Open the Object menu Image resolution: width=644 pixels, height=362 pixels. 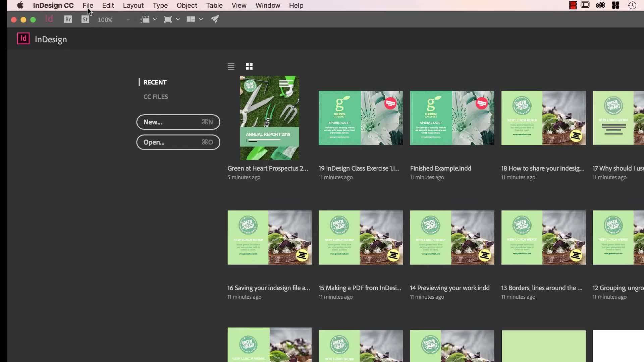coord(187,5)
